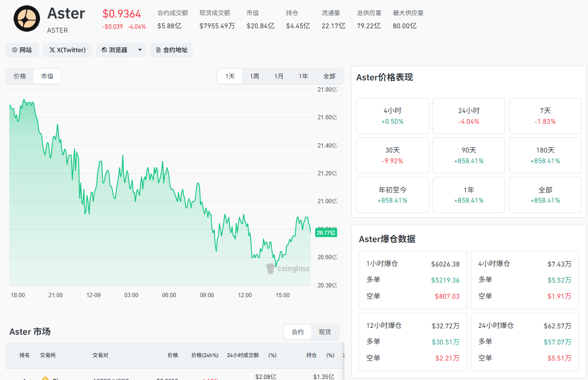Click the 30天 performance card
The width and height of the screenshot is (588, 380).
[x=393, y=155]
